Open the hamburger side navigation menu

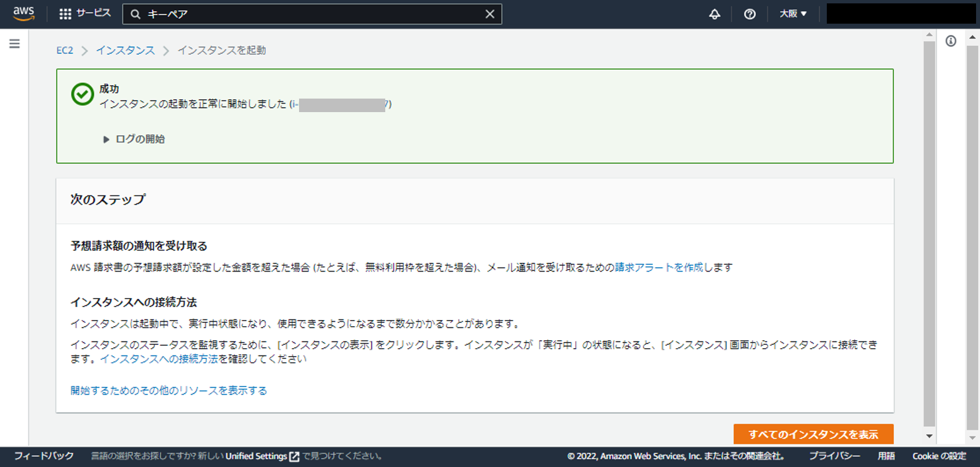(15, 43)
